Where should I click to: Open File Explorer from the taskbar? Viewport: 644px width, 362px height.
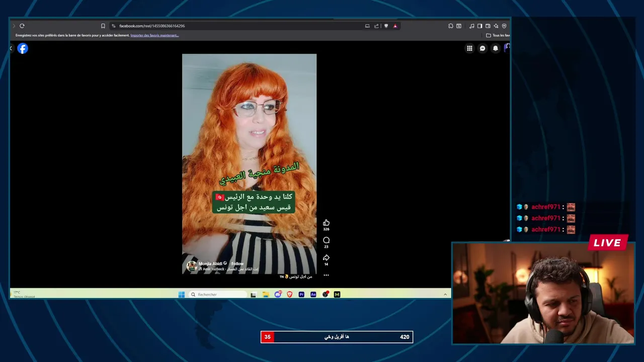[x=266, y=295]
